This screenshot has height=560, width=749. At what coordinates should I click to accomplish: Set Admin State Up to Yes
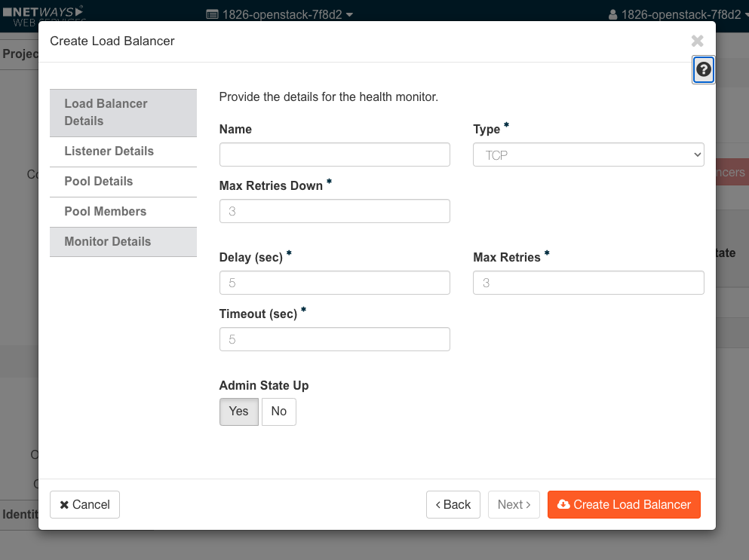(238, 412)
